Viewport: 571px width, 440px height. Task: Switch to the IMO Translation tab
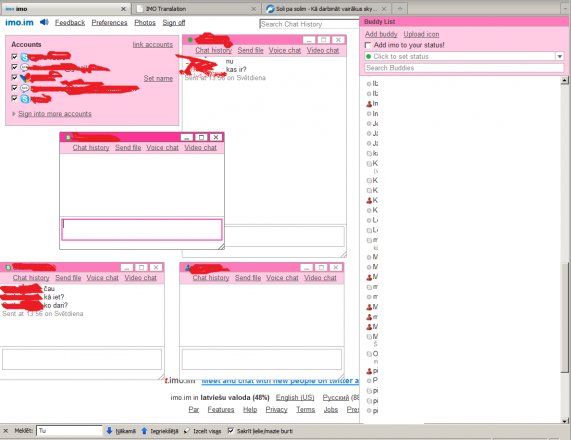point(197,9)
